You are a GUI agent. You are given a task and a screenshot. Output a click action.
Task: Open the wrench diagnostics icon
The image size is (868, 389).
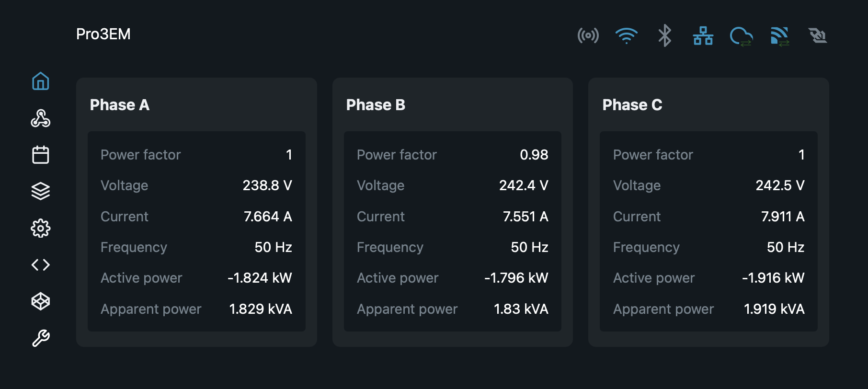[41, 338]
